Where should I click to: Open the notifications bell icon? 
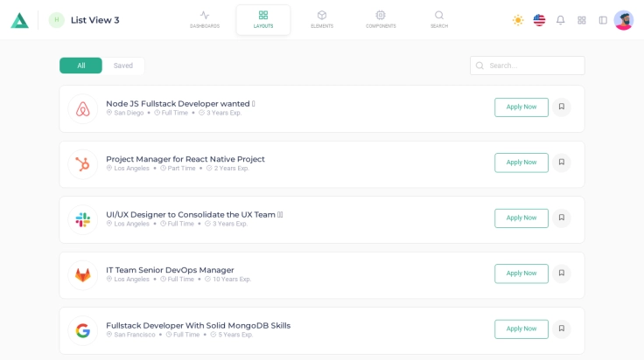560,20
